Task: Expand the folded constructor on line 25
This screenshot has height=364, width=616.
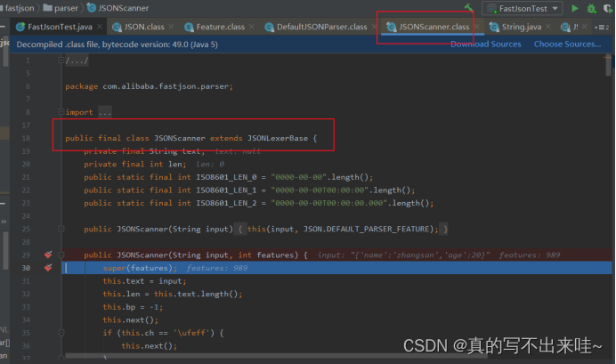Action: [x=61, y=229]
